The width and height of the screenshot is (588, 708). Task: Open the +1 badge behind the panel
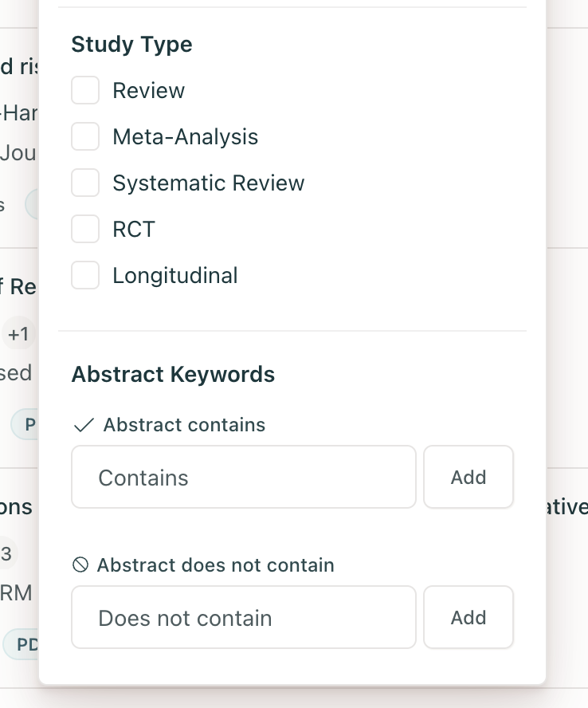(x=18, y=334)
